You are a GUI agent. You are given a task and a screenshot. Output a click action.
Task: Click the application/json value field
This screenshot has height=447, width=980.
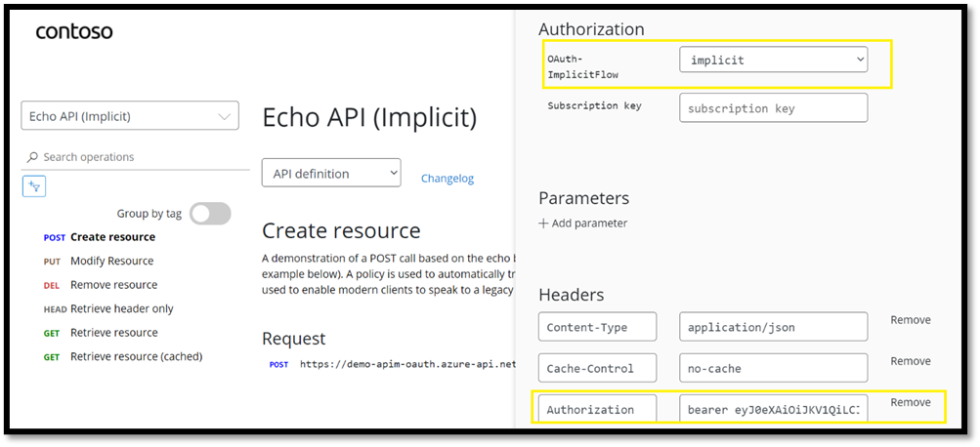[773, 327]
